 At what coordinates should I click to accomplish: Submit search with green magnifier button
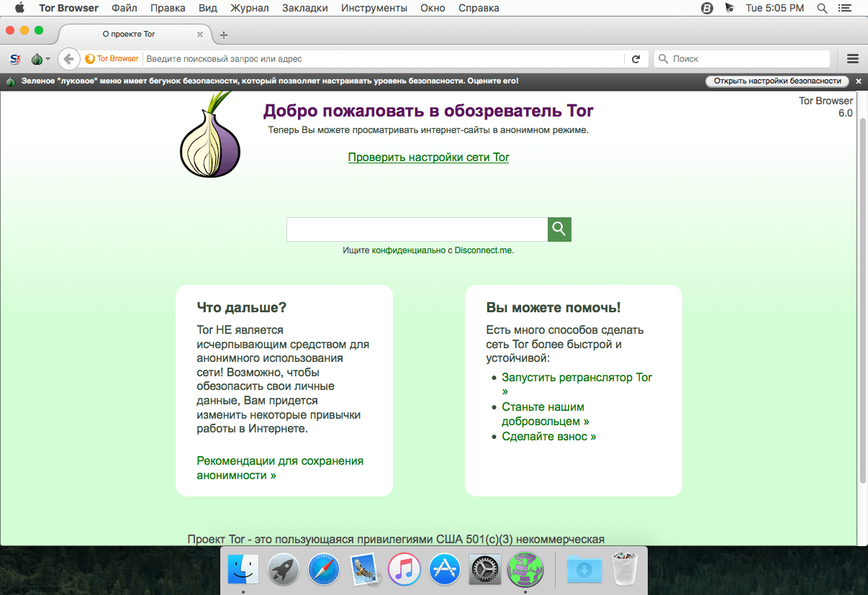click(x=559, y=230)
